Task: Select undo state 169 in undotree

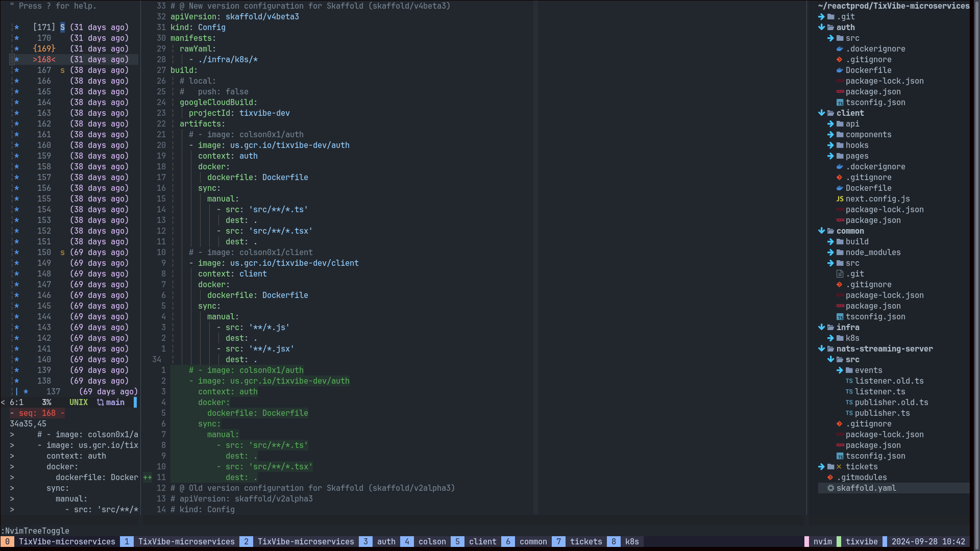Action: pos(44,49)
